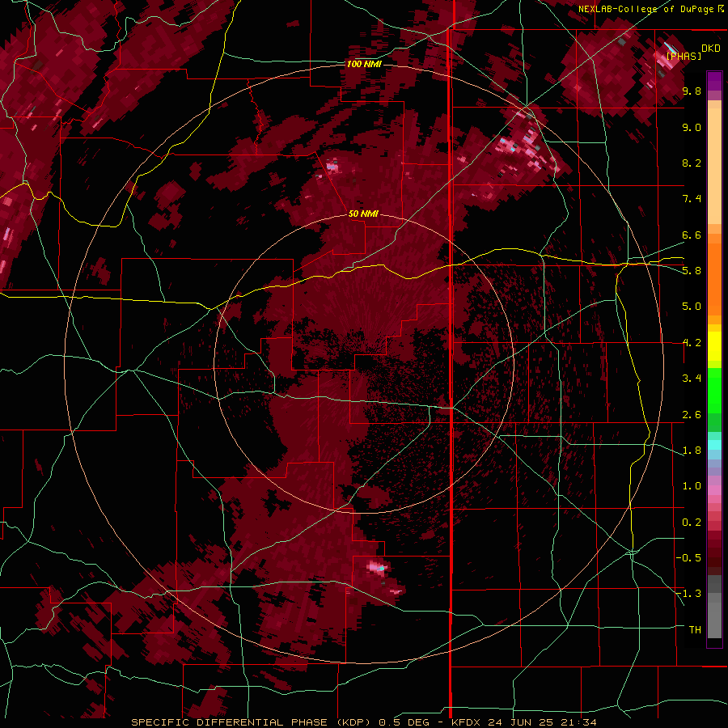The height and width of the screenshot is (728, 728).
Task: Click the 5.0 value on color scale
Action: [692, 307]
